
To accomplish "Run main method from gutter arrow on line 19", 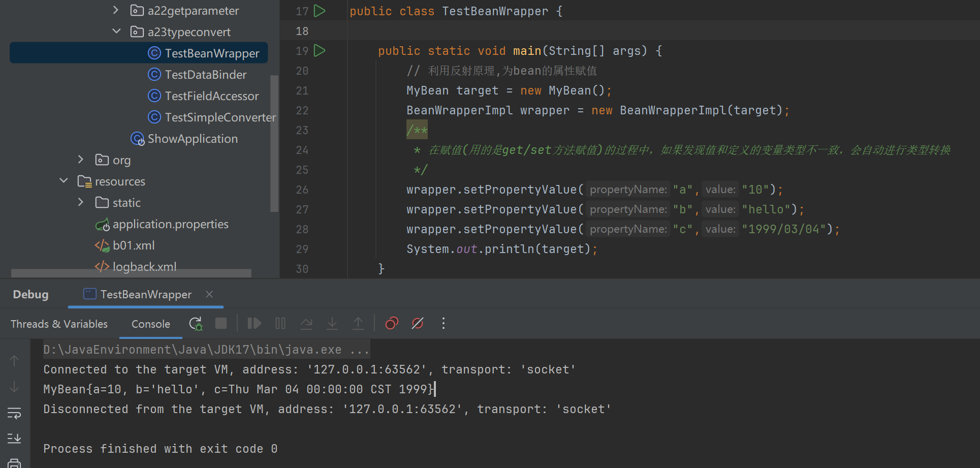I will (320, 50).
